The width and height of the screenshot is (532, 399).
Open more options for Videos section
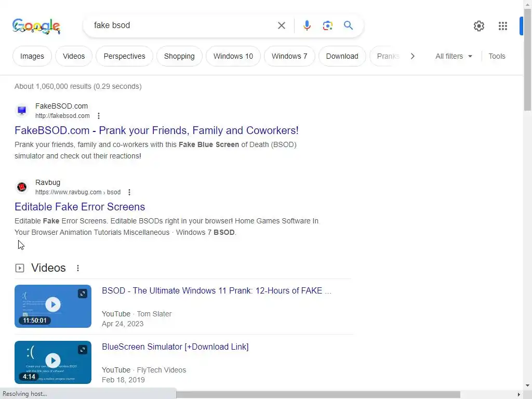click(78, 268)
